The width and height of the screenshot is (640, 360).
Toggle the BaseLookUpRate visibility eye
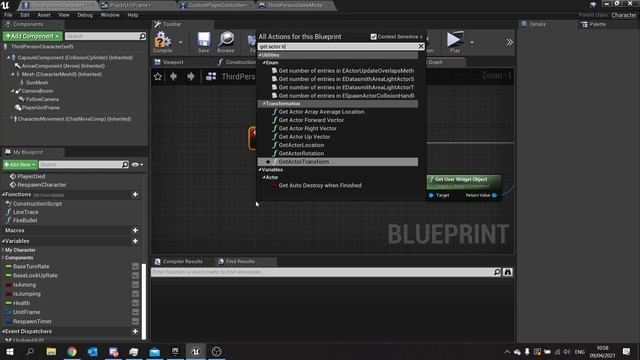point(136,276)
